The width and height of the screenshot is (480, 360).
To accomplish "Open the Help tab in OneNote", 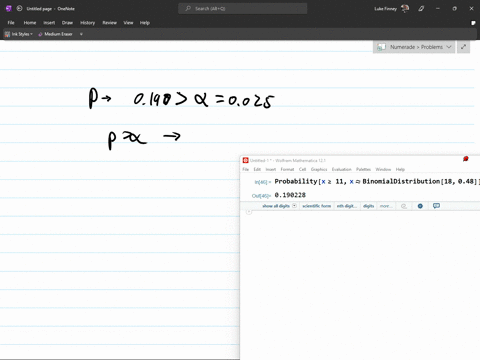I will tap(145, 23).
